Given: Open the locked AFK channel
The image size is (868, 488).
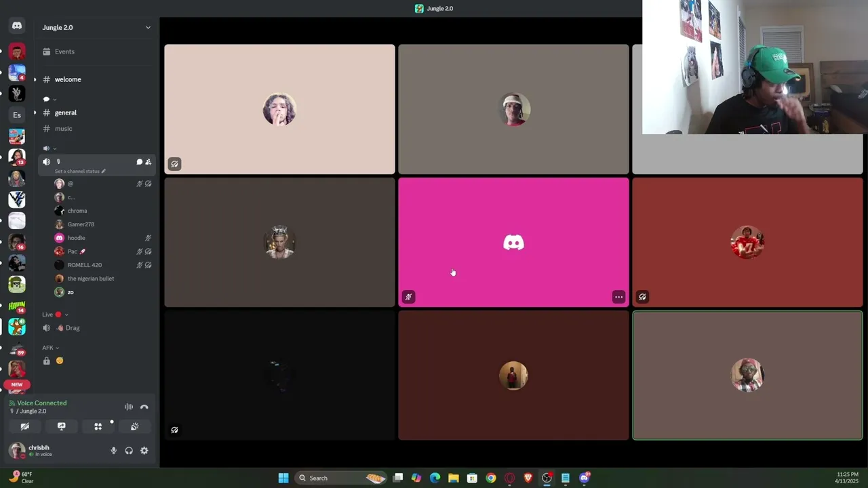Looking at the screenshot, I should click(96, 361).
